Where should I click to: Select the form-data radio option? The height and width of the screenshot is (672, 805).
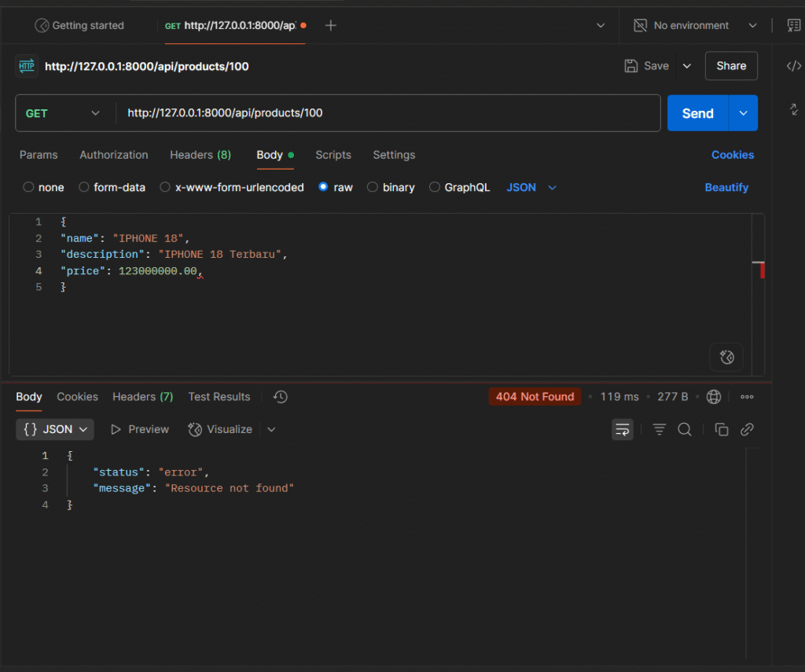pos(84,187)
